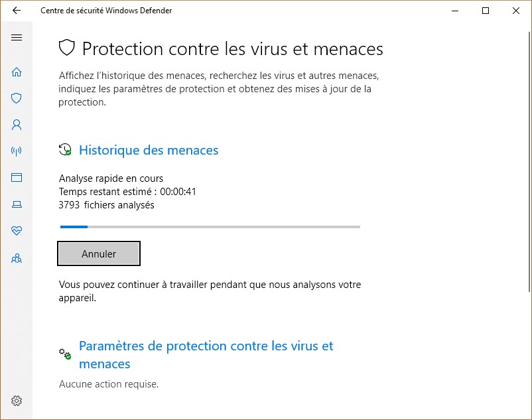This screenshot has height=420, width=532.
Task: Expand the hamburger navigation menu
Action: point(17,38)
